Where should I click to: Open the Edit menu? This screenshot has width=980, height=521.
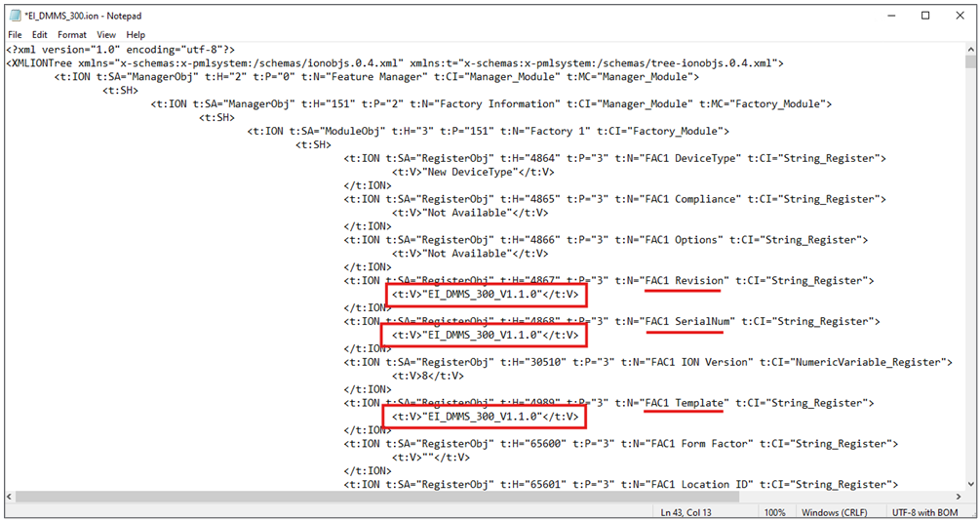[x=40, y=35]
